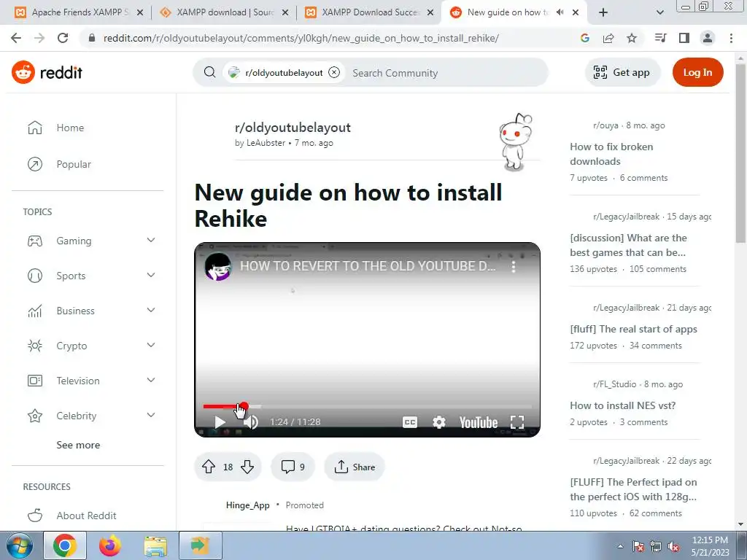Open the tab search dropdown arrow

[x=659, y=12]
